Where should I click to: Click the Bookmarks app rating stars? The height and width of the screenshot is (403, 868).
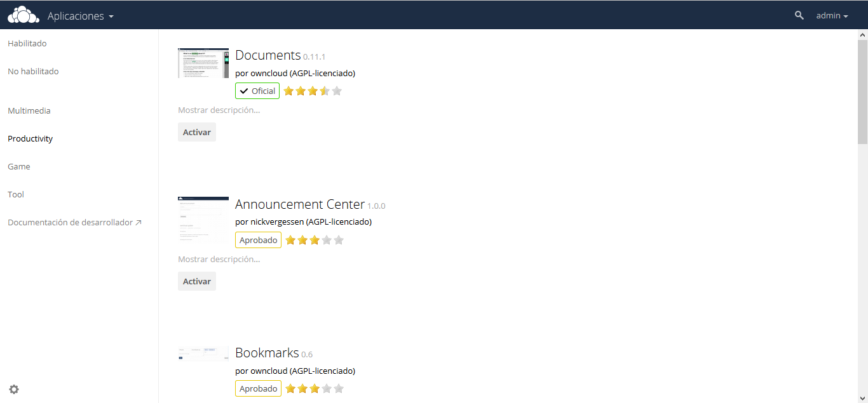pyautogui.click(x=314, y=388)
